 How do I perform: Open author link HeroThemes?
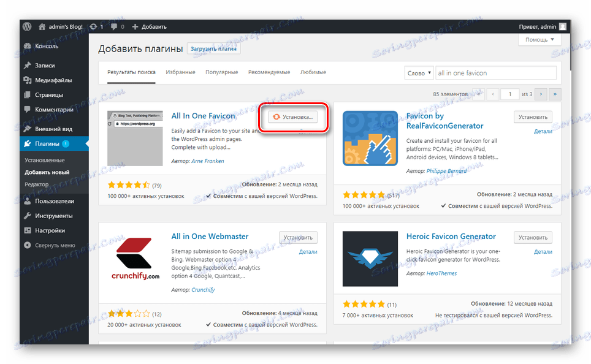(441, 273)
